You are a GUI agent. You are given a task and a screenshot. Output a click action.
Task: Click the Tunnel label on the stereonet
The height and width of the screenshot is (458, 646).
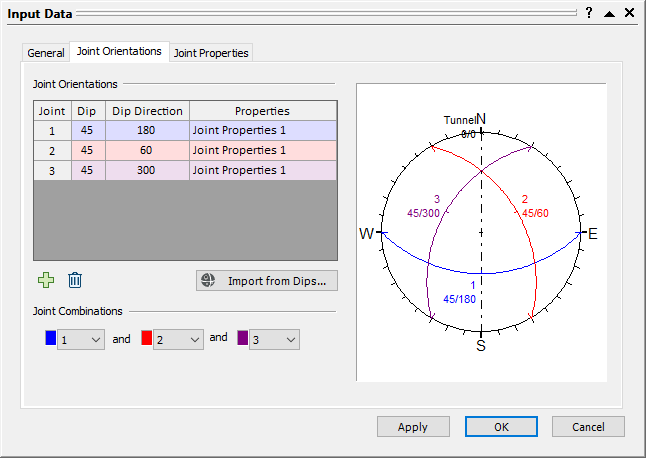click(x=460, y=120)
